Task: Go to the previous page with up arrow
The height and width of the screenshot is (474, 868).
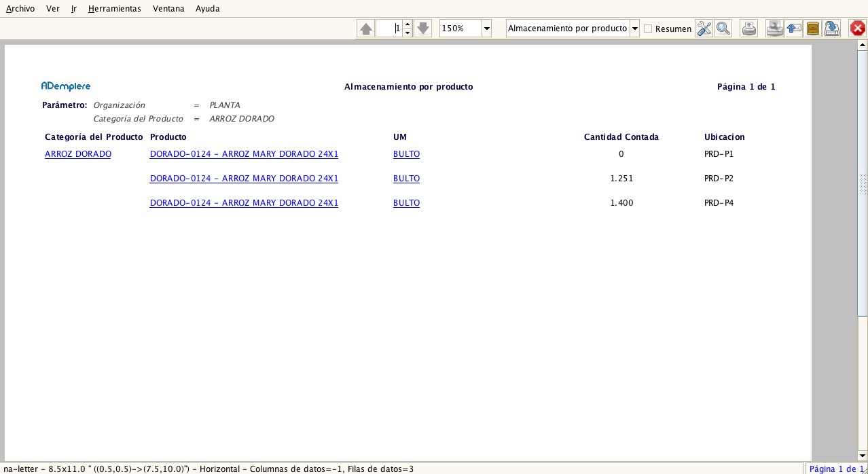Action: point(366,29)
